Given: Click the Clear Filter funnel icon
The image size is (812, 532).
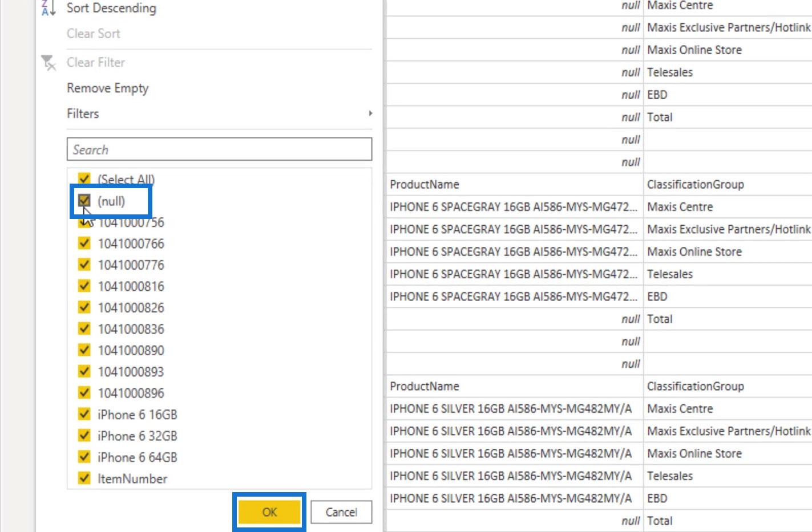Looking at the screenshot, I should [x=49, y=63].
